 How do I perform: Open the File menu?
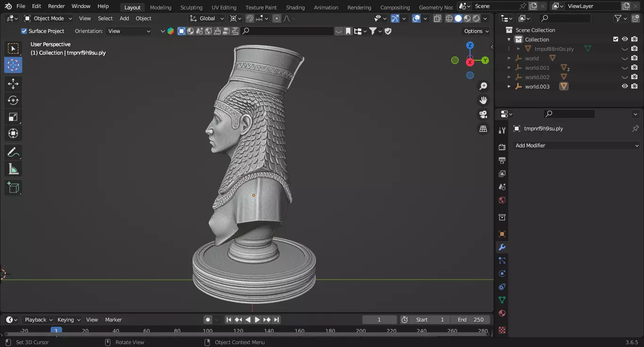pos(21,6)
